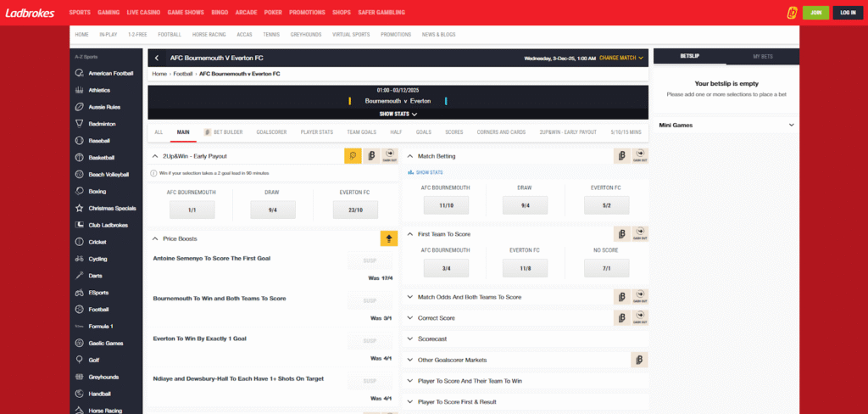Click the yellow Price Boosts arrow icon

tap(389, 238)
